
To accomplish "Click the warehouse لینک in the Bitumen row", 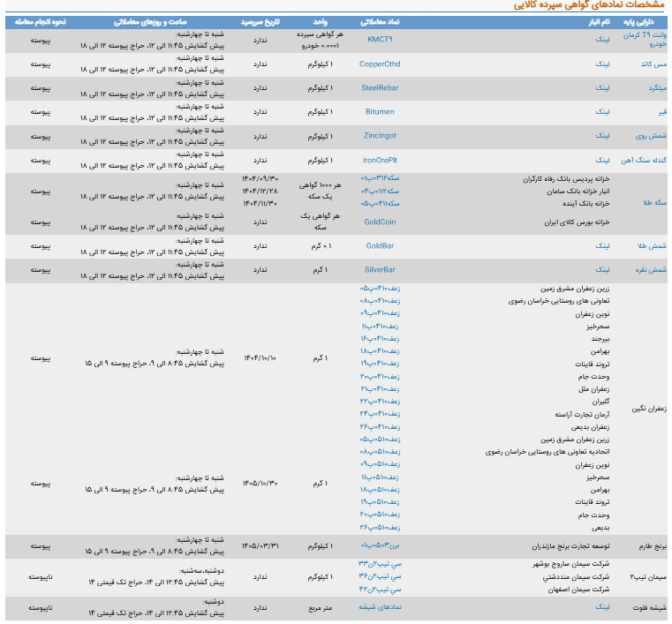I will click(x=601, y=112).
